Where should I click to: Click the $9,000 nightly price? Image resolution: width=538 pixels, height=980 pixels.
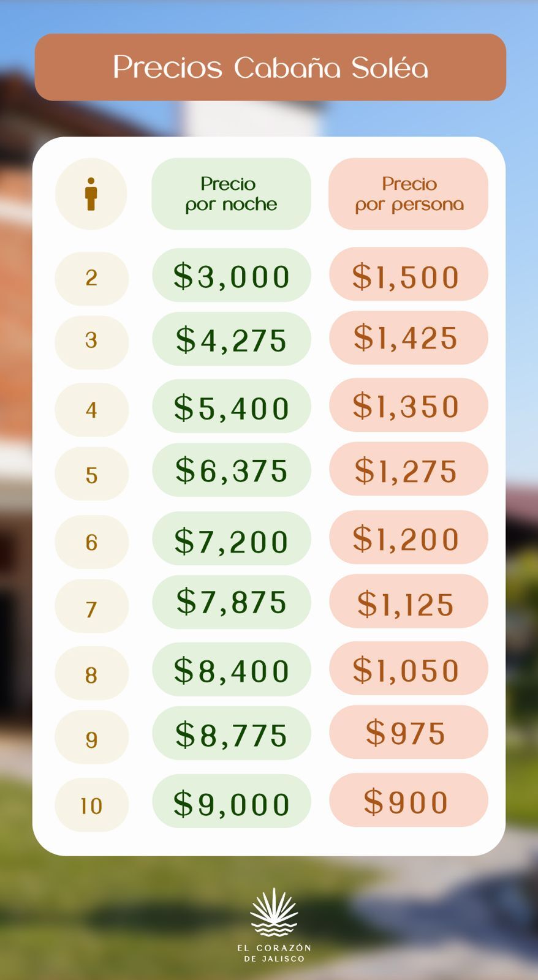pos(231,803)
